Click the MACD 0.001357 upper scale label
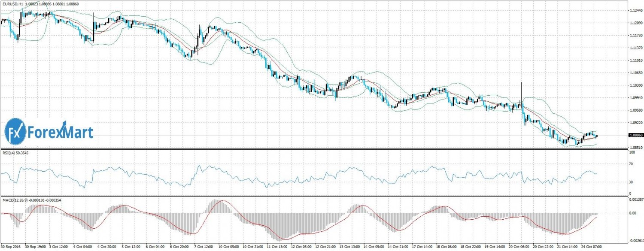This screenshot has height=251, width=644. [634, 200]
